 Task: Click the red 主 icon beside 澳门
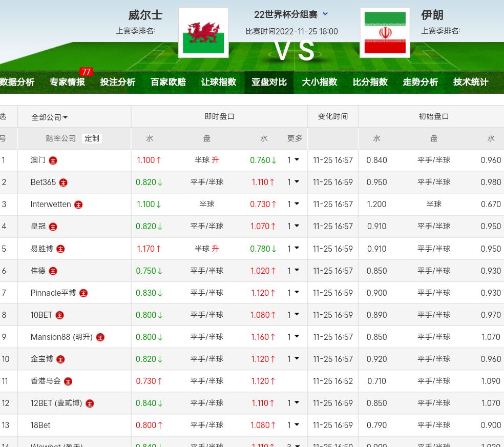click(53, 160)
